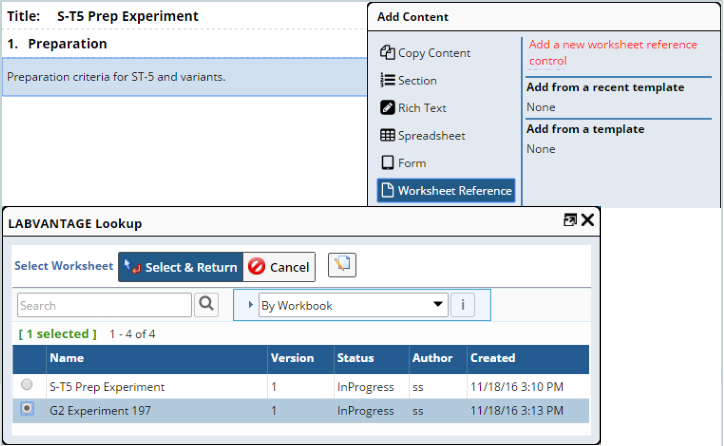
Task: Open the Worksheet Reference menu item
Action: click(x=446, y=190)
